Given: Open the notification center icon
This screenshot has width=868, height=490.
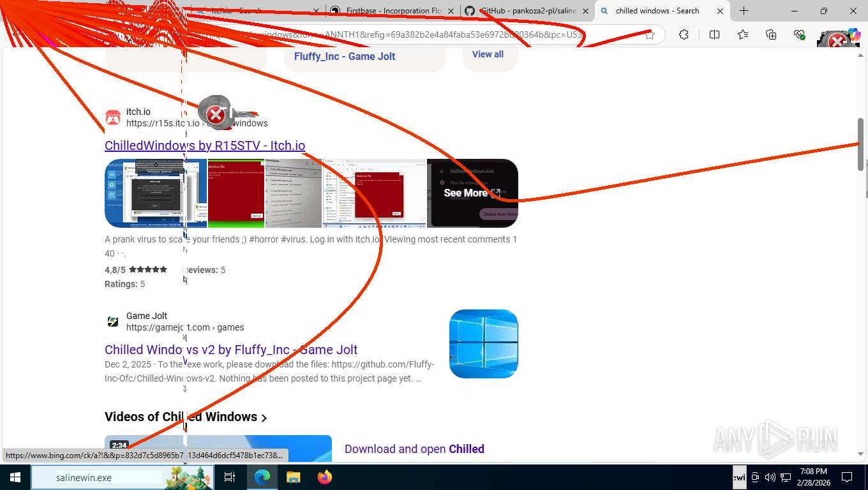Looking at the screenshot, I should pyautogui.click(x=847, y=477).
